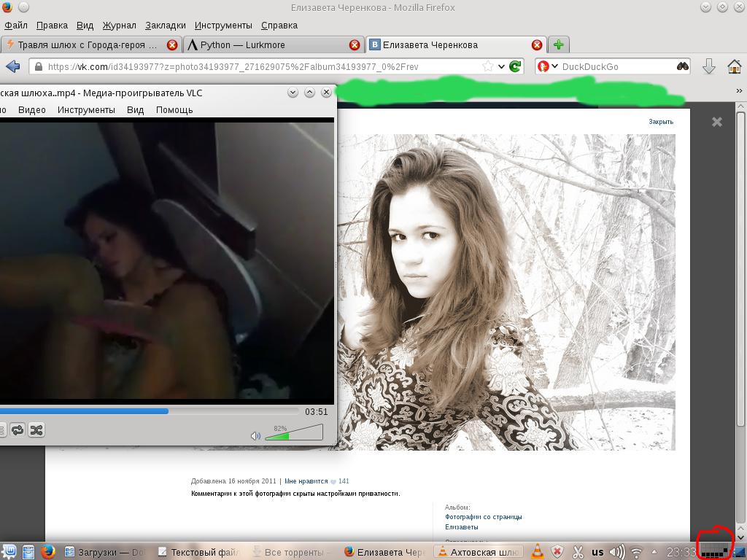Click the Firefox back arrow button
The height and width of the screenshot is (560, 747).
coord(12,66)
